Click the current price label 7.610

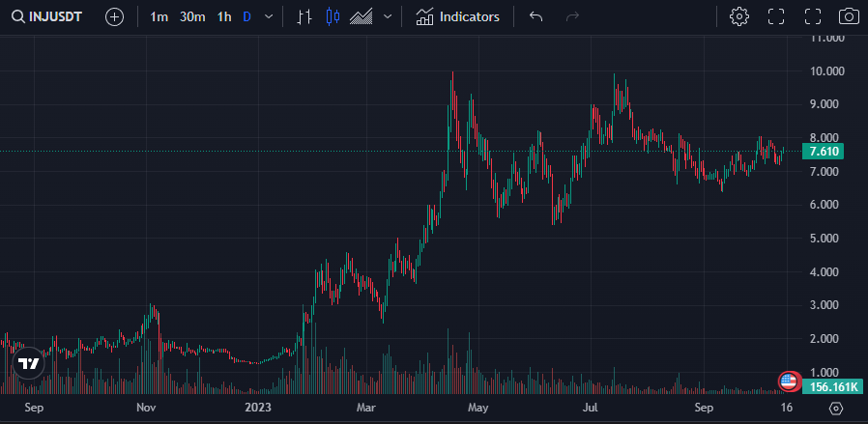pyautogui.click(x=823, y=152)
